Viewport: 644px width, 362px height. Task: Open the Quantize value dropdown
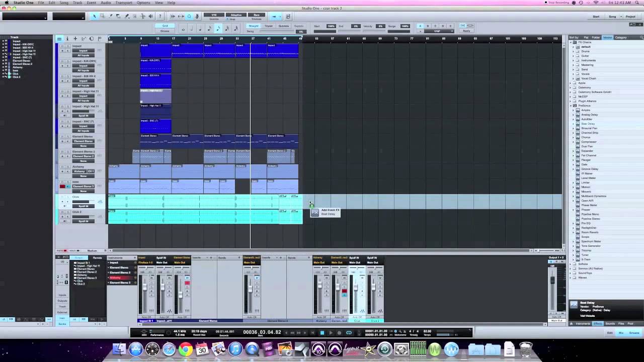click(x=214, y=15)
